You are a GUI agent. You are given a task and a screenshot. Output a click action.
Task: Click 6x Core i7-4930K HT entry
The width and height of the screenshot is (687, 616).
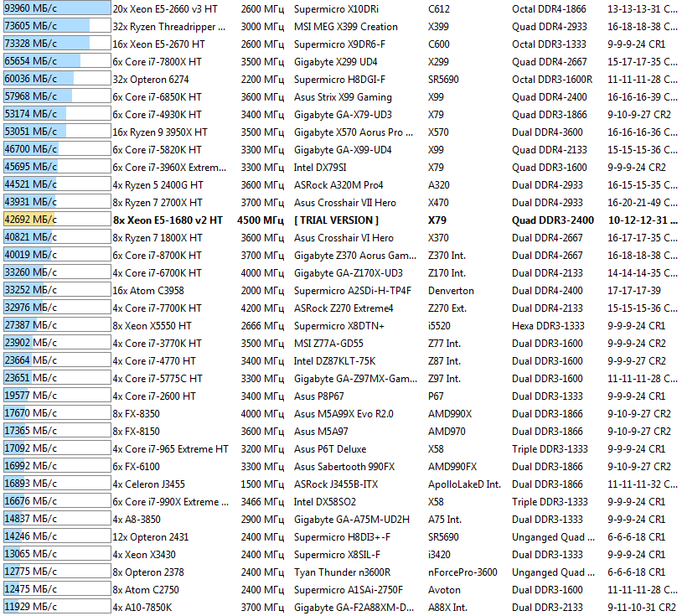[157, 115]
